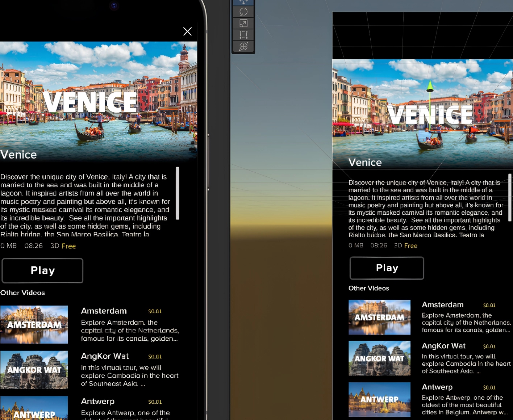Open the Amsterdam title in Scene view
This screenshot has width=513, height=420.
coord(443,305)
